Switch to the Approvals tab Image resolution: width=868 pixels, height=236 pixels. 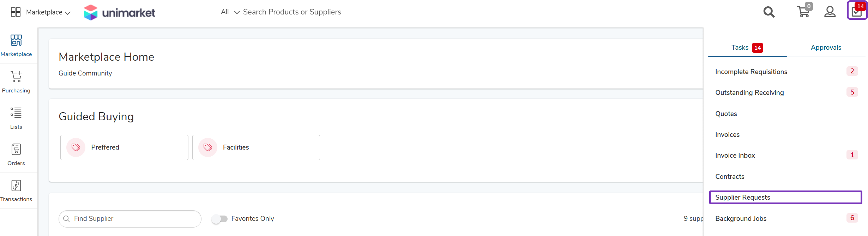click(x=826, y=48)
